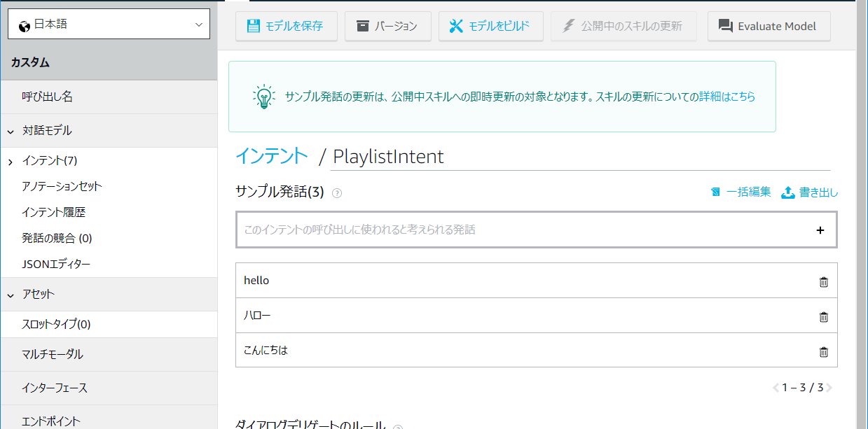The image size is (868, 429).
Task: Select the hello utterance row
Action: click(x=537, y=281)
